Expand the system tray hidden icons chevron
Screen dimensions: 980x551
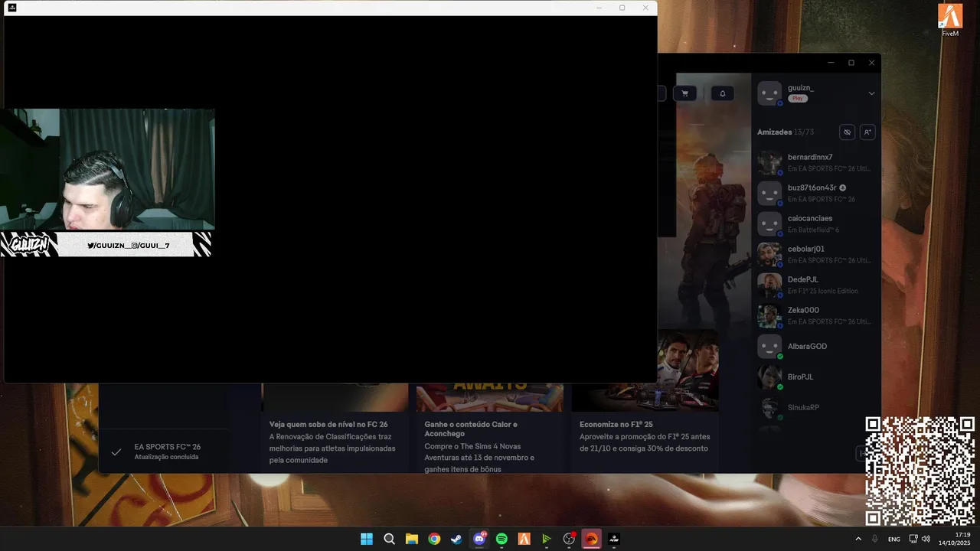[x=858, y=539]
